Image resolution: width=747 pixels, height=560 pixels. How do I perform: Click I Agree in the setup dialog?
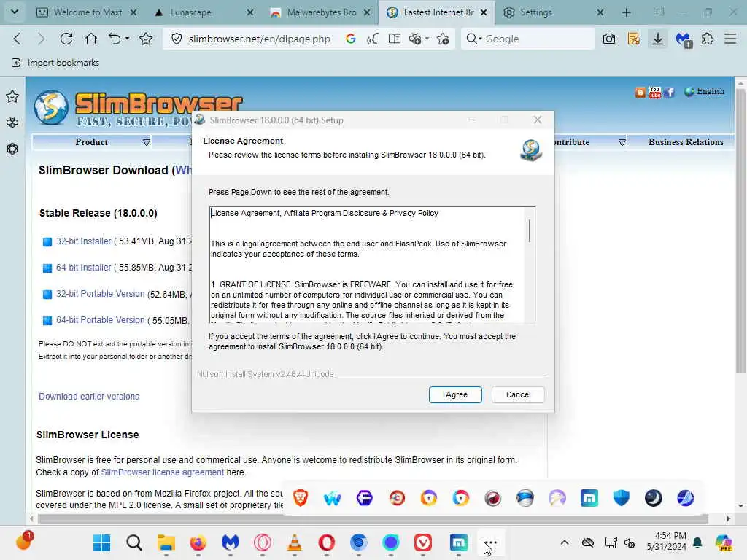[455, 394]
